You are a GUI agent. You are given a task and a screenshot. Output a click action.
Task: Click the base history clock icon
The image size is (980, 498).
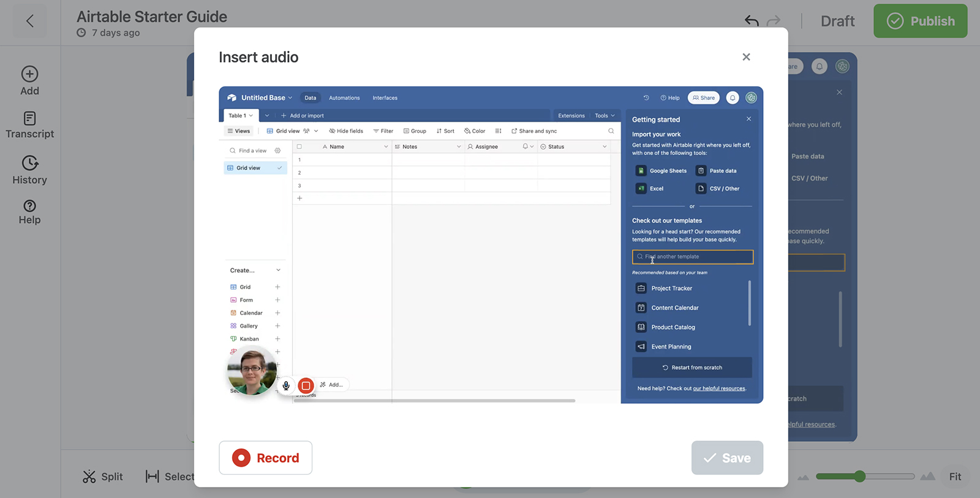point(646,98)
